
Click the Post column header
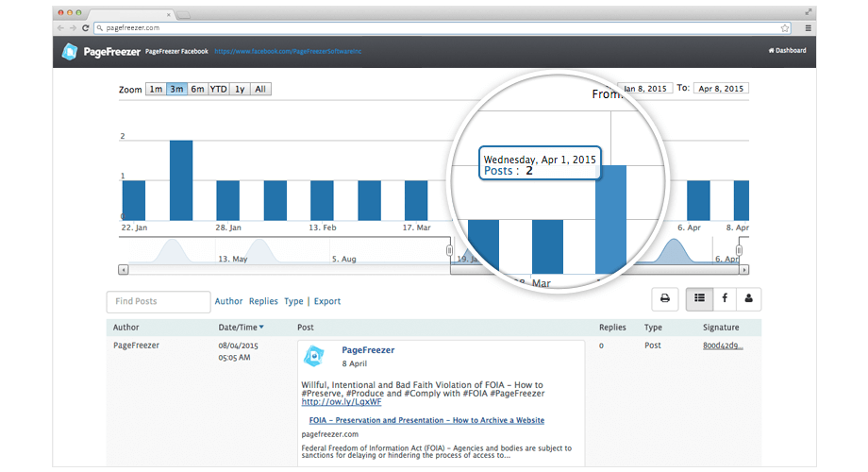tap(306, 328)
